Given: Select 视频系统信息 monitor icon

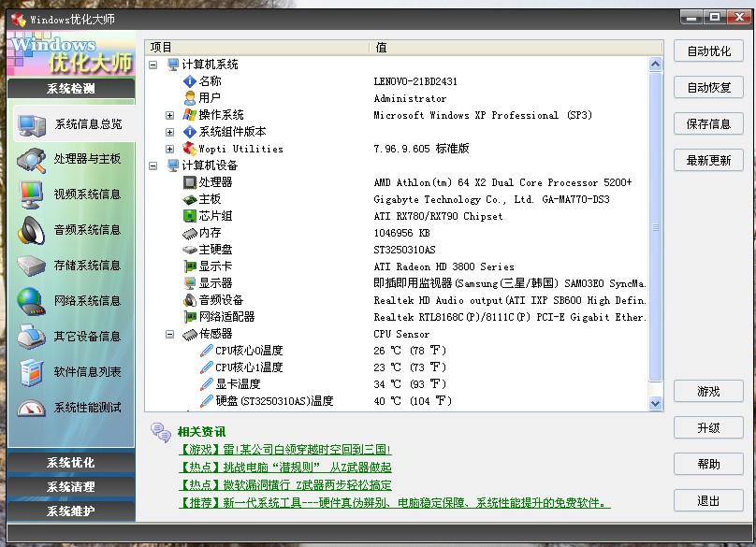Looking at the screenshot, I should [x=32, y=194].
